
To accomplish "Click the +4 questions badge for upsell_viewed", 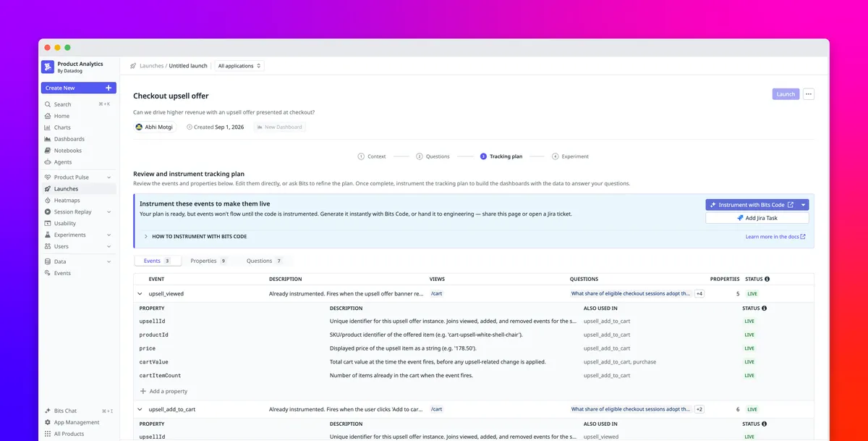I will tap(699, 294).
